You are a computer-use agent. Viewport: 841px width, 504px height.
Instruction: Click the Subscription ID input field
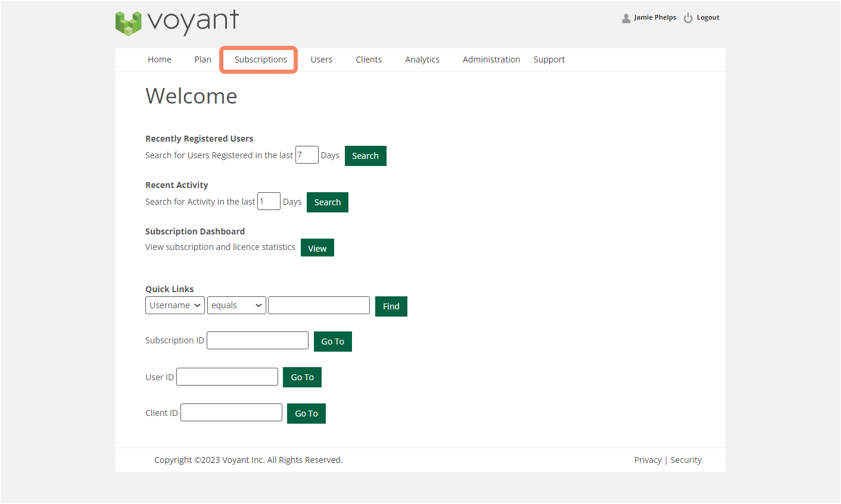(257, 340)
